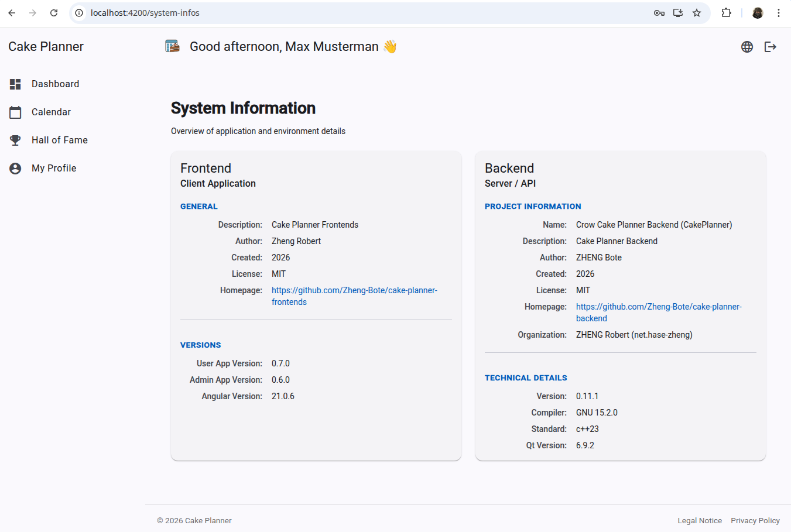Image resolution: width=791 pixels, height=532 pixels.
Task: Click the browser profile avatar icon
Action: tap(757, 12)
